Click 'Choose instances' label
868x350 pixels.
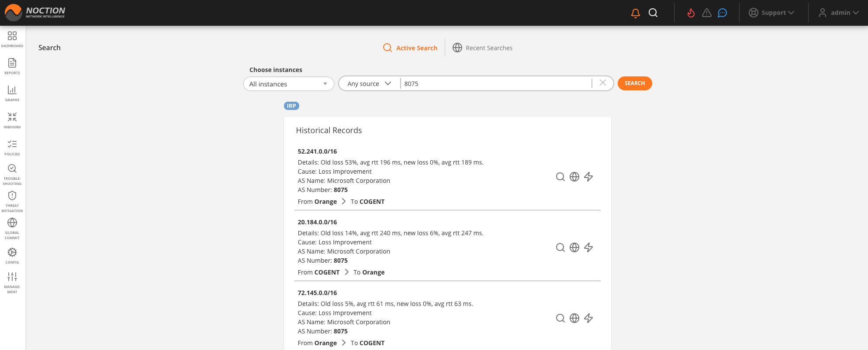coord(276,70)
